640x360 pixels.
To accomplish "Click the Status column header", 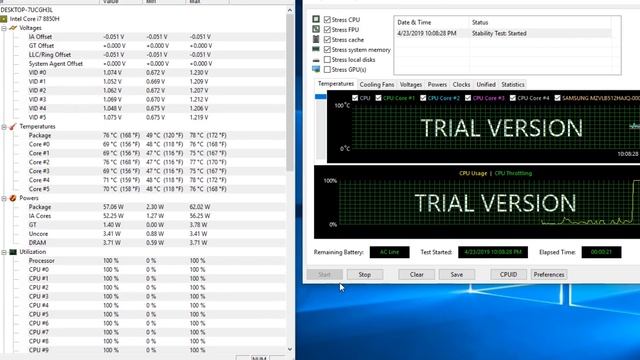I will [x=540, y=22].
